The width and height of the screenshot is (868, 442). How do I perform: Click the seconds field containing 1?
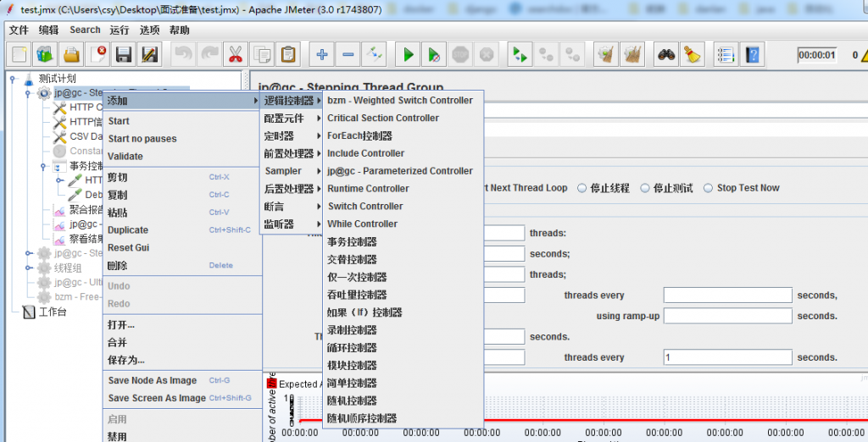[727, 357]
